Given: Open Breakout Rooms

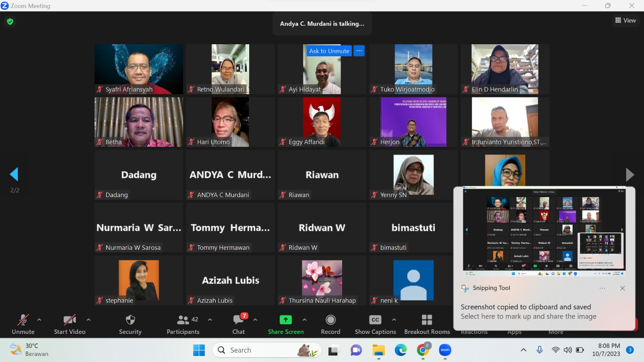Looking at the screenshot, I should tap(427, 324).
